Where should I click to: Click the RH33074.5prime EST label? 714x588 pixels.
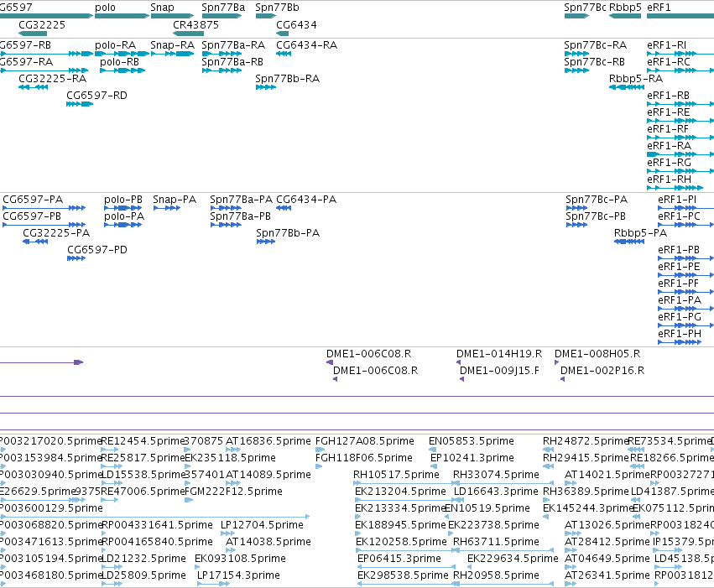pyautogui.click(x=496, y=475)
